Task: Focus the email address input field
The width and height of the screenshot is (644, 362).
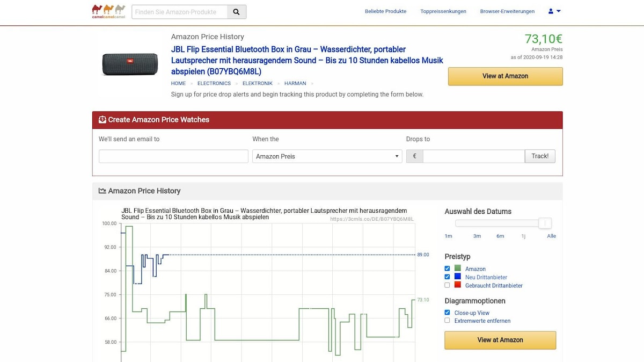Action: [173, 156]
